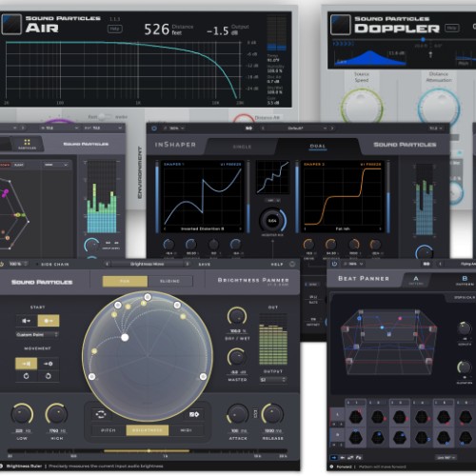Switch inShaper to Single mode tab
Viewport: 476px width, 476px height.
coord(242,147)
